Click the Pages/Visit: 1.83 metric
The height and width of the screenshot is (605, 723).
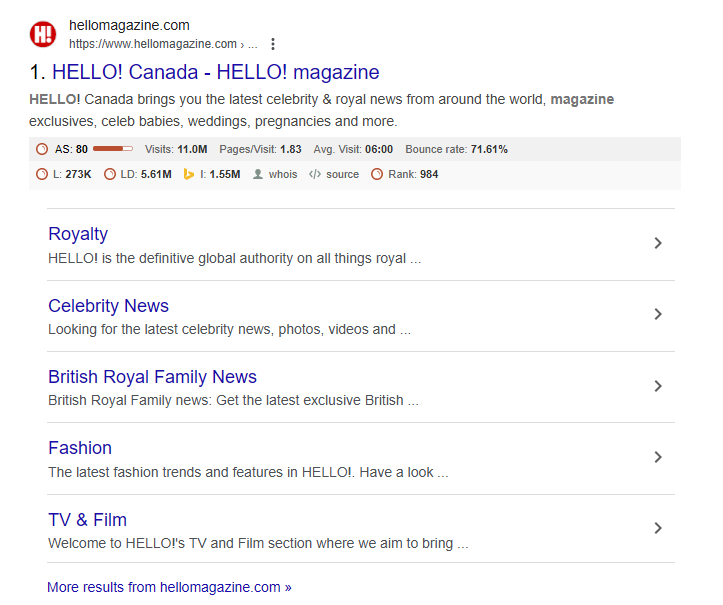tap(261, 149)
